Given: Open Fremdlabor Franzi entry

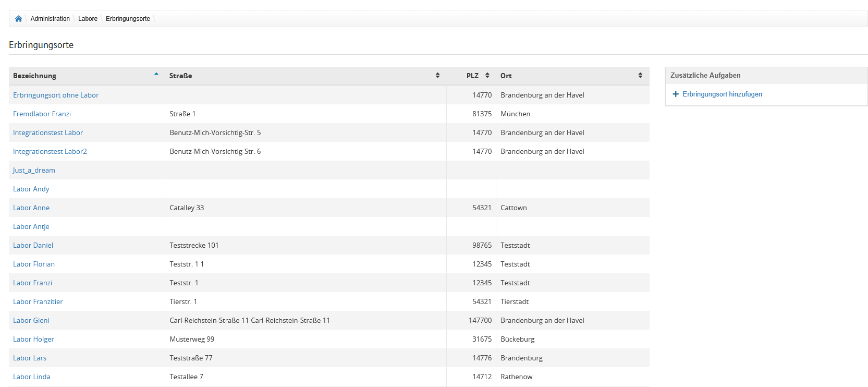Looking at the screenshot, I should pyautogui.click(x=42, y=114).
